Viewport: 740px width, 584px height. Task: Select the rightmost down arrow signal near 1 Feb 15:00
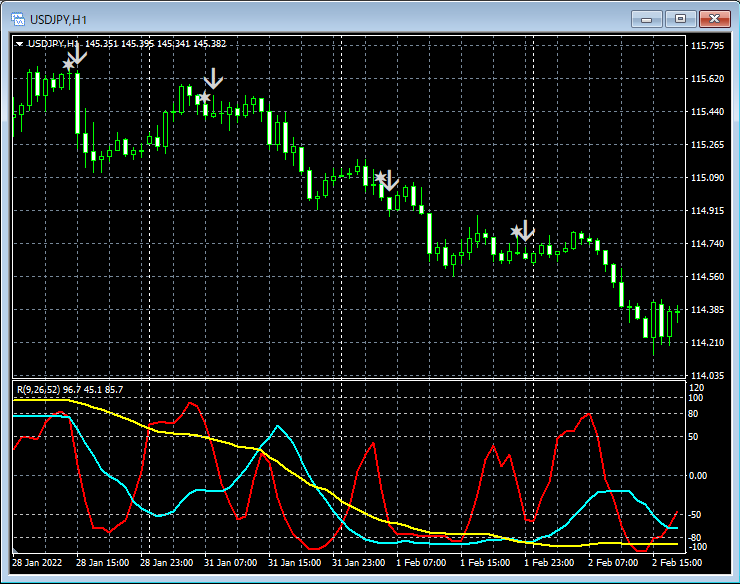coord(525,231)
